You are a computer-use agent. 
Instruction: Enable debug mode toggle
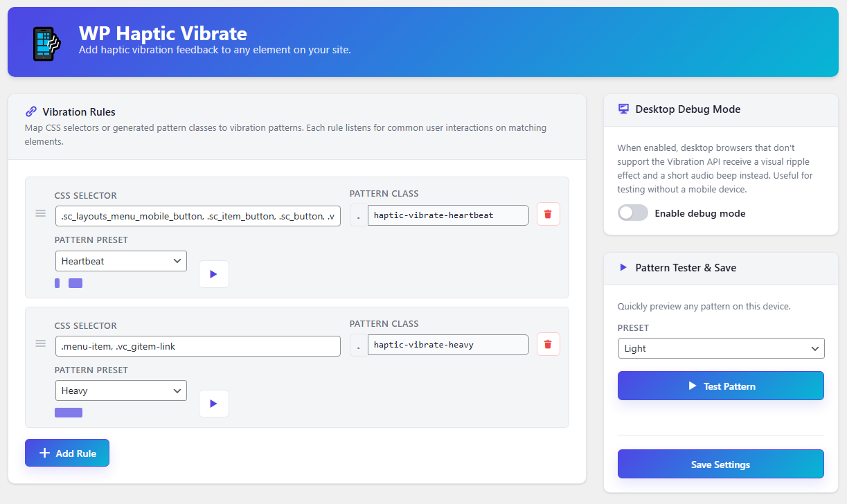coord(632,213)
